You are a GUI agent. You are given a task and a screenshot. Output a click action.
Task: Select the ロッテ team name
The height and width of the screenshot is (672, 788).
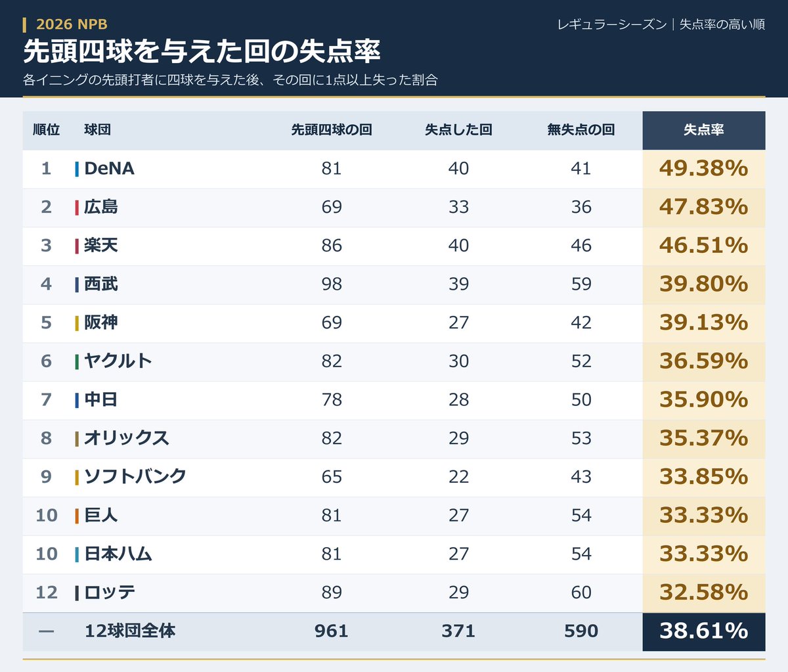pyautogui.click(x=110, y=593)
